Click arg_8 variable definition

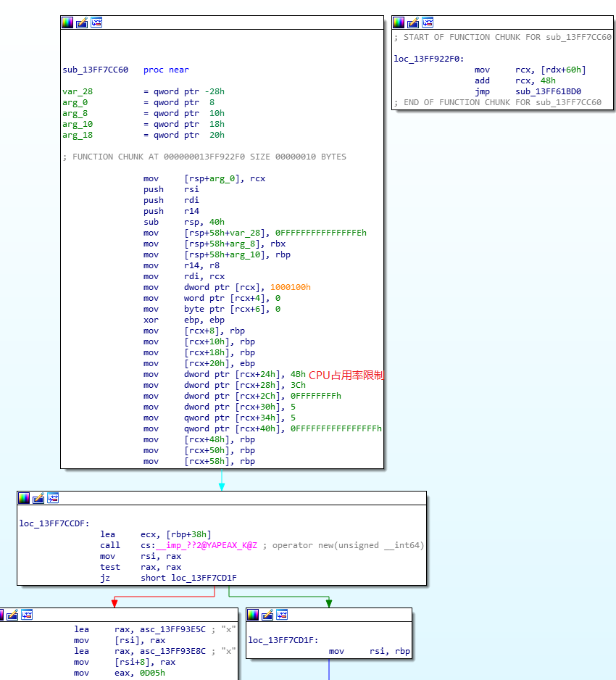click(143, 113)
